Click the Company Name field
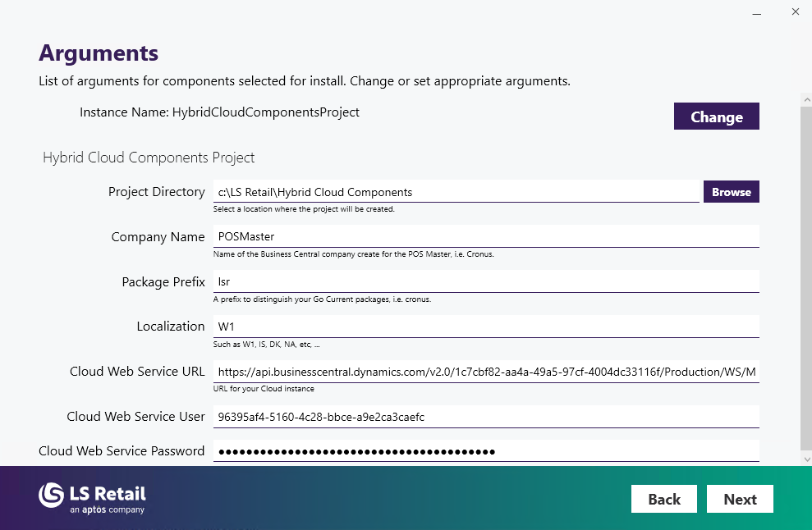The height and width of the screenshot is (530, 812). 485,237
